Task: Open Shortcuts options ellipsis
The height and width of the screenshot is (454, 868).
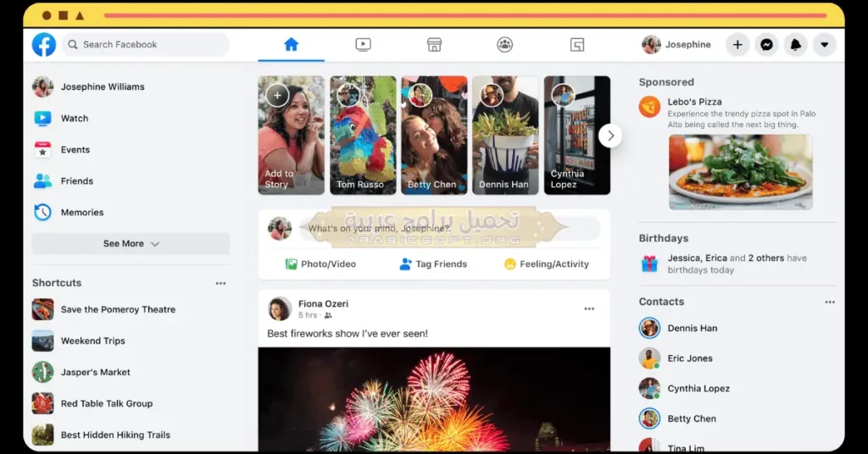Action: pos(221,283)
